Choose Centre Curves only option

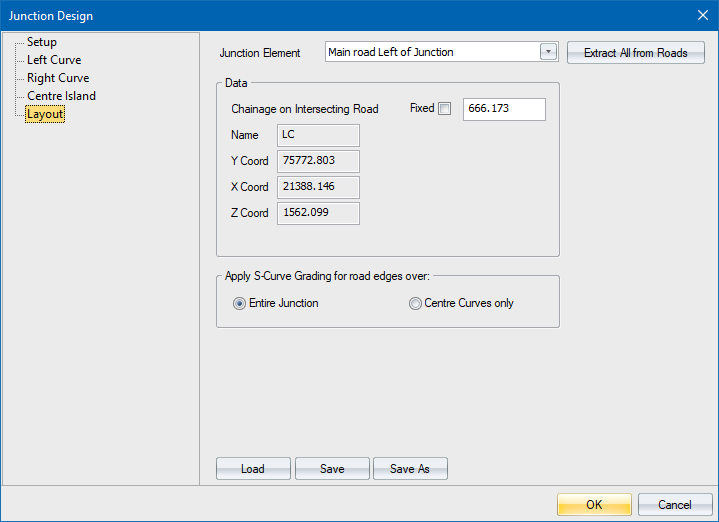tap(415, 303)
